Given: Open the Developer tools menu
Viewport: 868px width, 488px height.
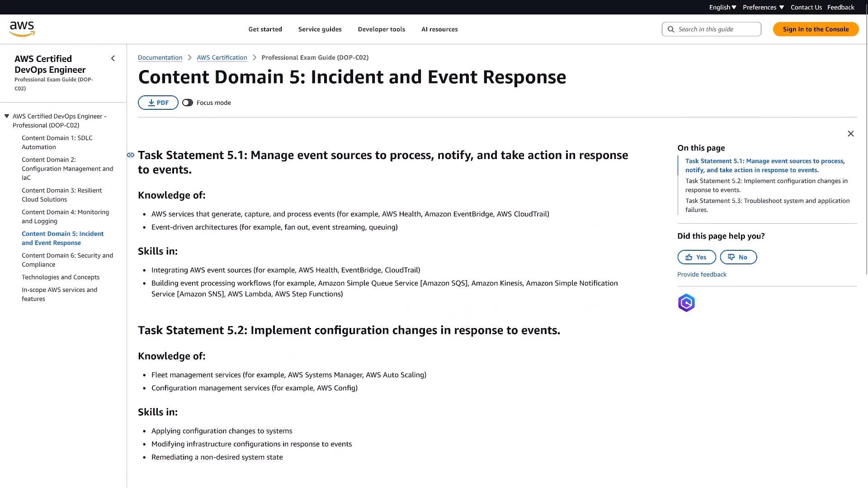Looking at the screenshot, I should tap(382, 29).
